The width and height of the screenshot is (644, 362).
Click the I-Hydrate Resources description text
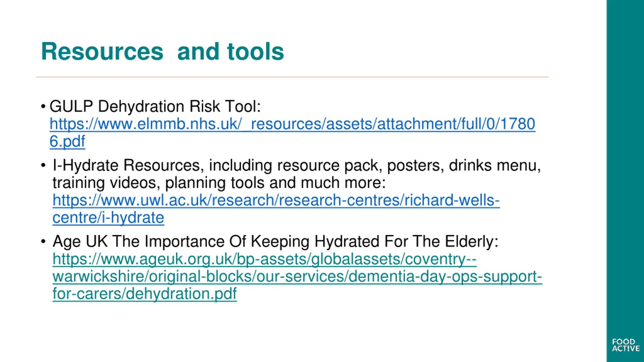(x=297, y=174)
